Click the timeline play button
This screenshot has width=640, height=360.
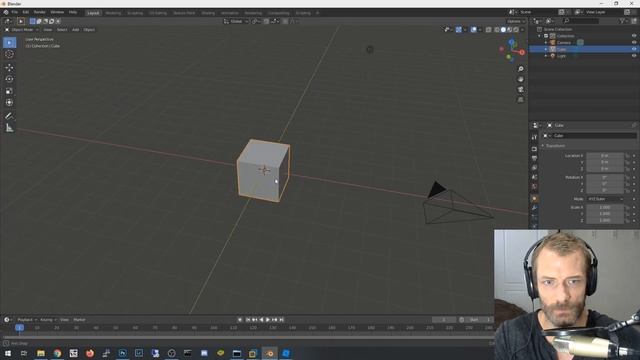(x=268, y=320)
